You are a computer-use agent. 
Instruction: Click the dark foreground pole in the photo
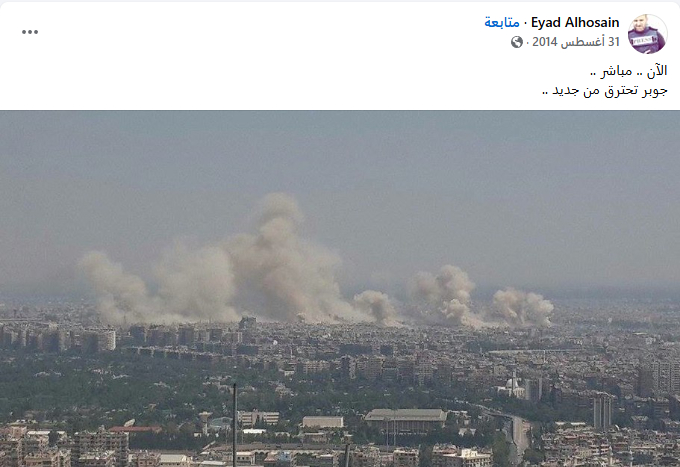(x=235, y=425)
